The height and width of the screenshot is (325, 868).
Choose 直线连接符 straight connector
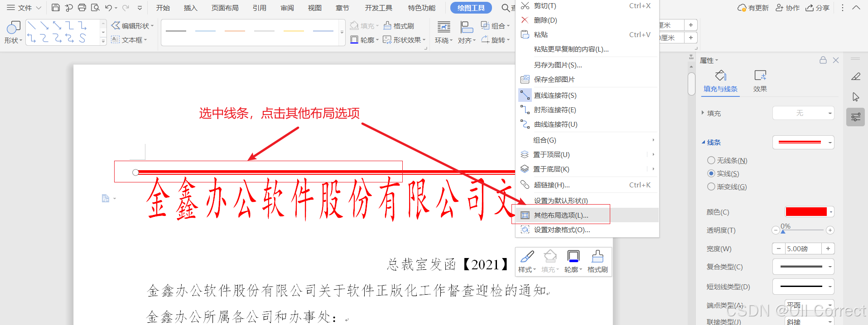pos(587,95)
